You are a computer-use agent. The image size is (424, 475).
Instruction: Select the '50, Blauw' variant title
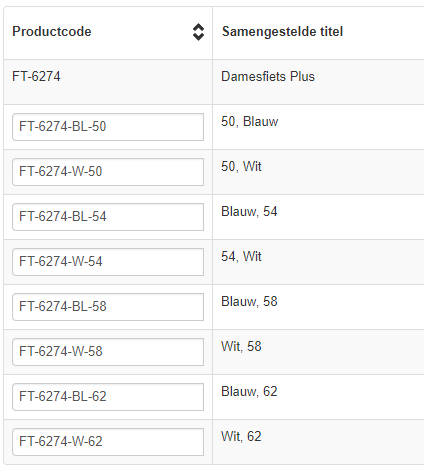click(250, 121)
